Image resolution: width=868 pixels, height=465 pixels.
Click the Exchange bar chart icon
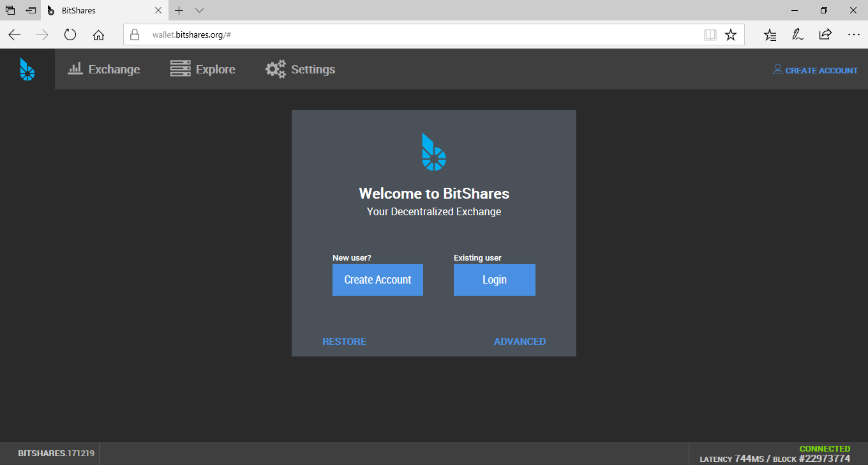tap(75, 68)
